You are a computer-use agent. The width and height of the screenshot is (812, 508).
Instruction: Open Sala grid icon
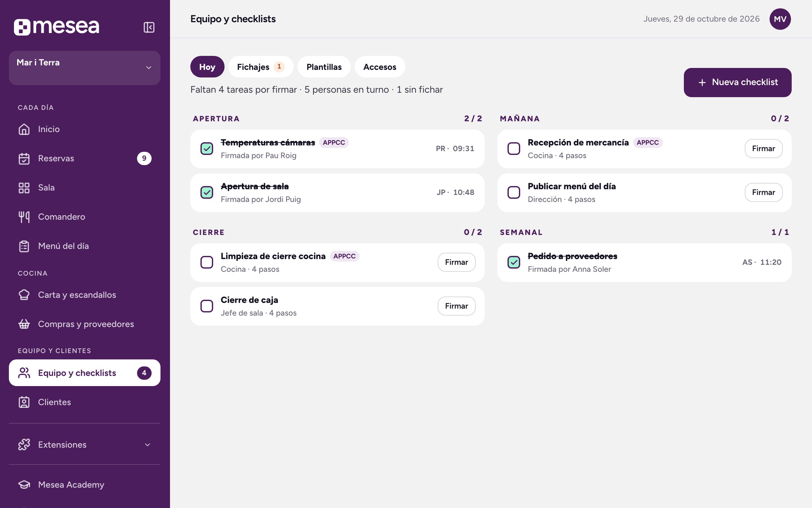point(24,187)
